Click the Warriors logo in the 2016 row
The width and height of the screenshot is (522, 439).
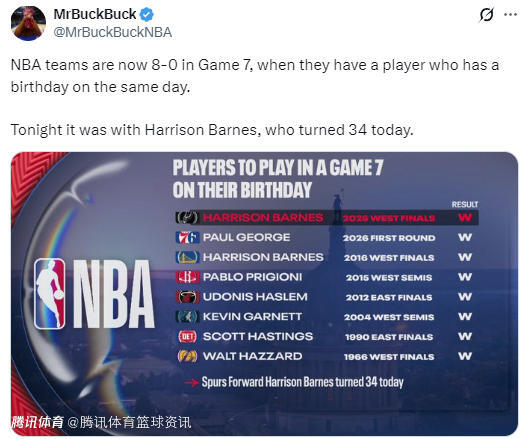[x=187, y=257]
